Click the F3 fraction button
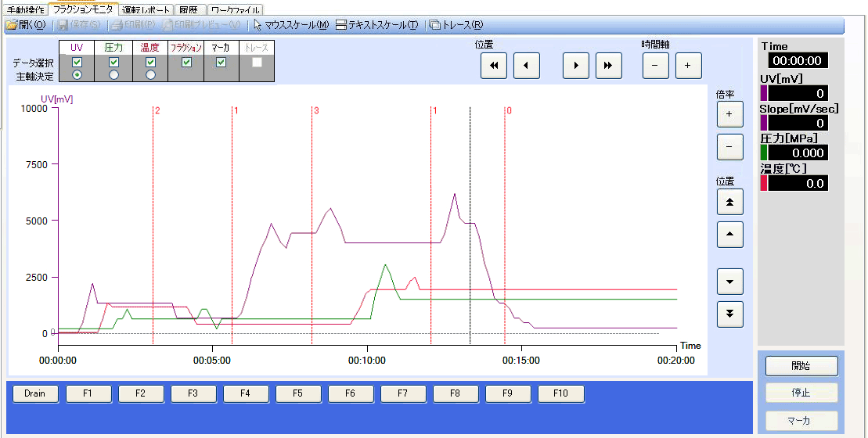 coord(193,393)
